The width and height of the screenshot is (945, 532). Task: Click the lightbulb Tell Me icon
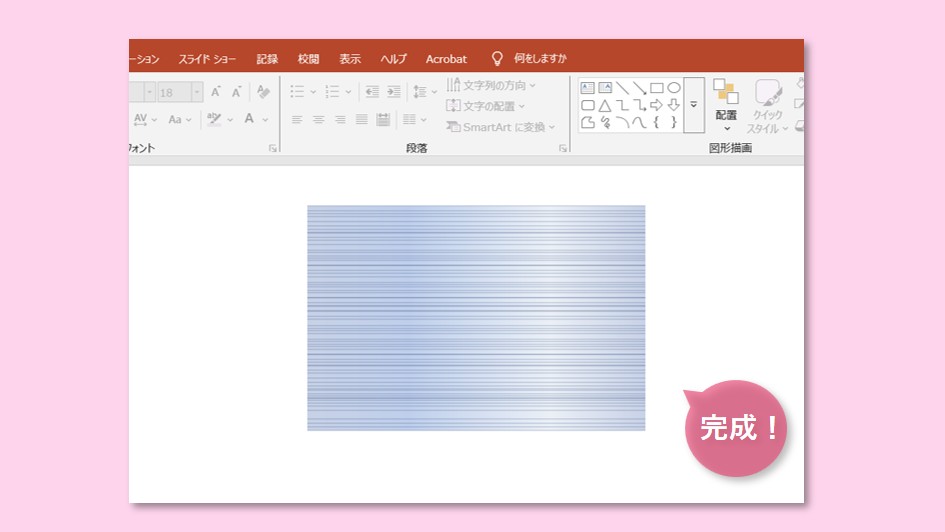497,58
